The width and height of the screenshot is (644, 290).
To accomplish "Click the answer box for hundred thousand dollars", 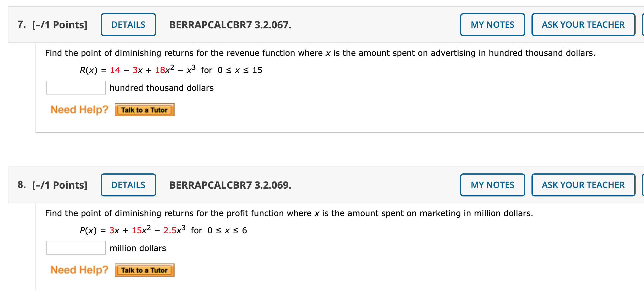I will (76, 88).
